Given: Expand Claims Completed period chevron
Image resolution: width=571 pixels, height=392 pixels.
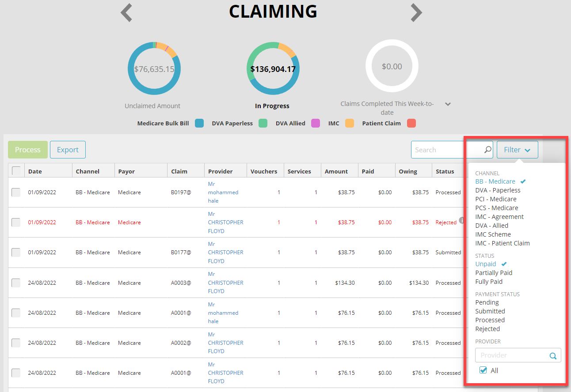Looking at the screenshot, I should 448,104.
